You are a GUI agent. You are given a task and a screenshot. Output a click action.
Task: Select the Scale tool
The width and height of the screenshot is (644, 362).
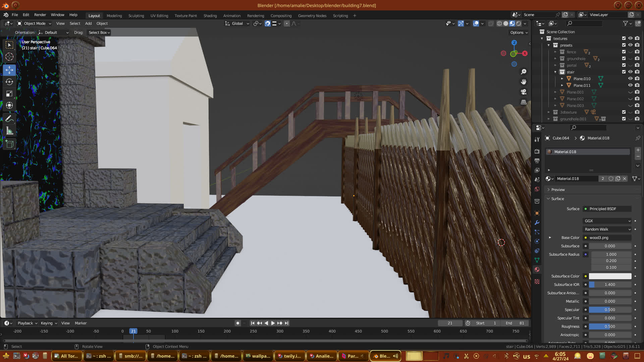click(x=9, y=94)
